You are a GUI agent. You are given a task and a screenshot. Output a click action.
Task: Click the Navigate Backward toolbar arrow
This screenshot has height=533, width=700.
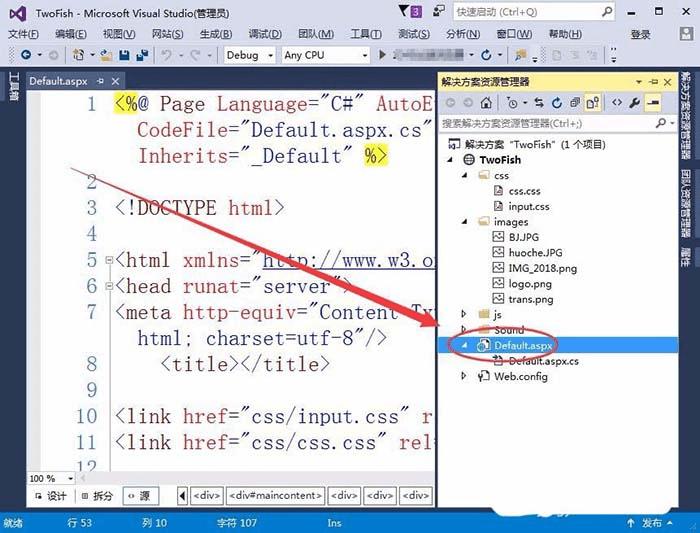[x=26, y=55]
